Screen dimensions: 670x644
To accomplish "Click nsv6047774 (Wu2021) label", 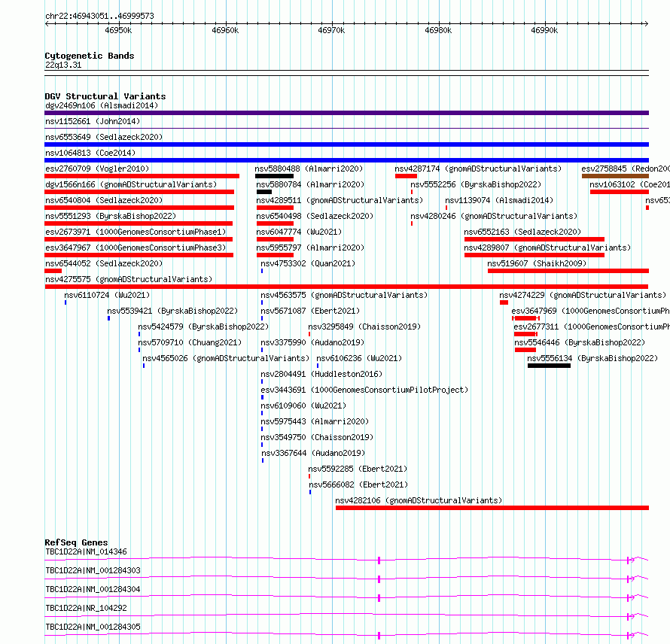I will coord(299,232).
